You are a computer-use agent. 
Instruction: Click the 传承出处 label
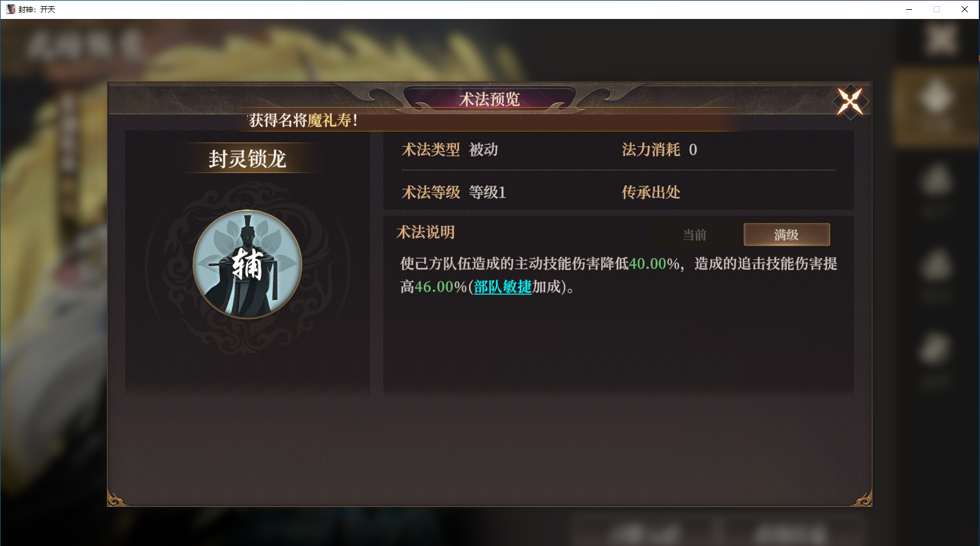pyautogui.click(x=650, y=193)
